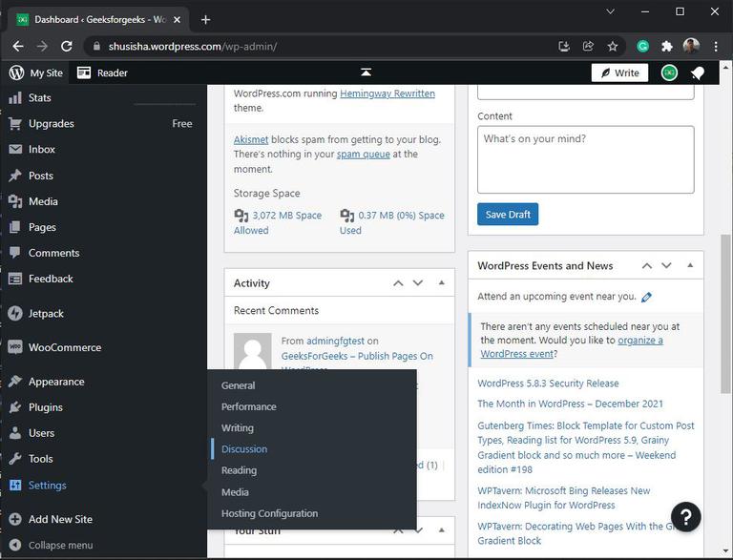
Task: Click the Tools wrench icon
Action: tap(15, 459)
